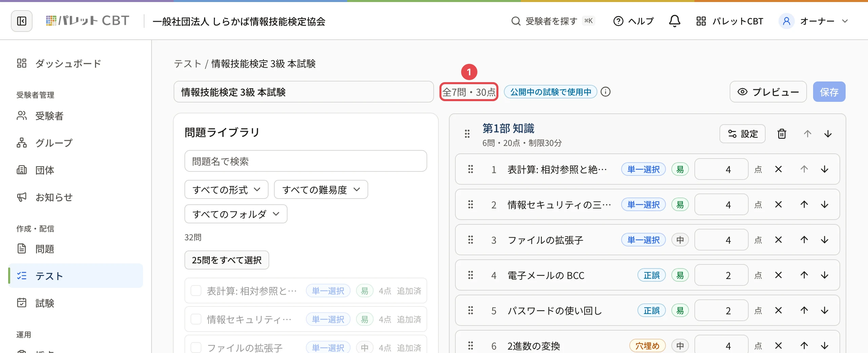868x353 pixels.
Task: Tick the checkbox for library item 表計算: 相対参照と…
Action: point(196,291)
